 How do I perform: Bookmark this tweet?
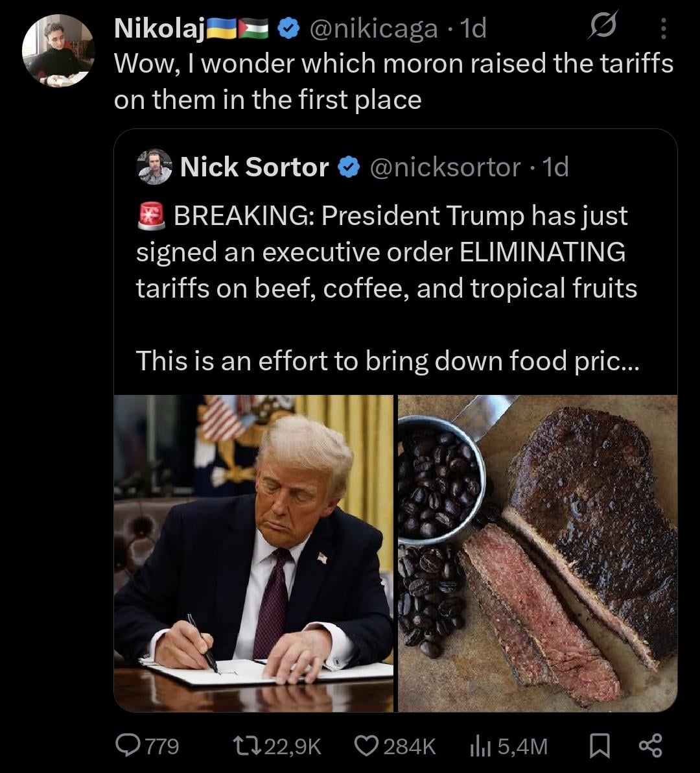tap(599, 746)
